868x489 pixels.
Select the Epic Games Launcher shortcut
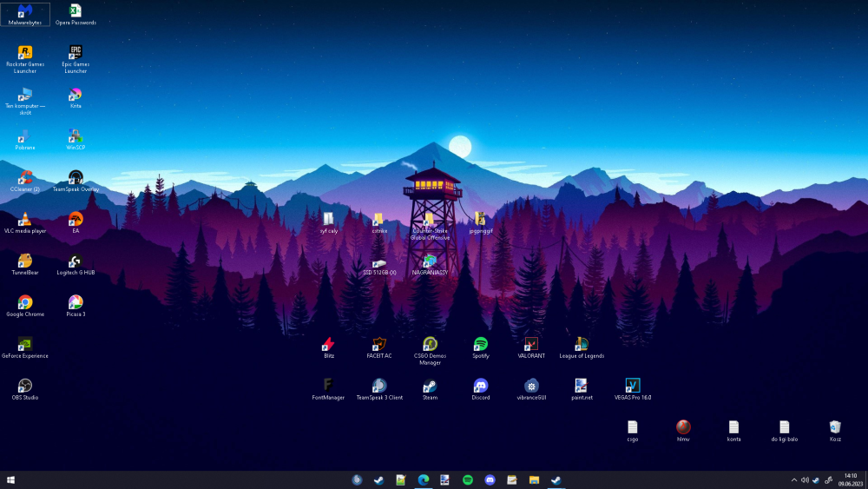pyautogui.click(x=76, y=59)
